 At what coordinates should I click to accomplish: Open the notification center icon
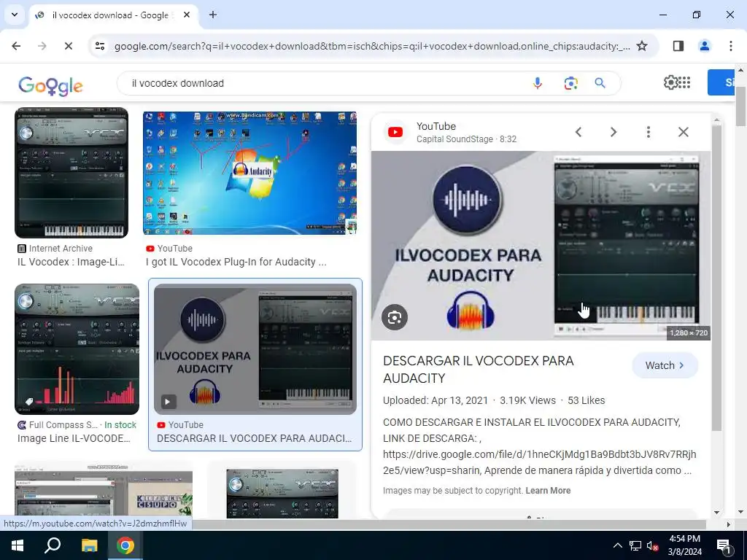pyautogui.click(x=724, y=545)
